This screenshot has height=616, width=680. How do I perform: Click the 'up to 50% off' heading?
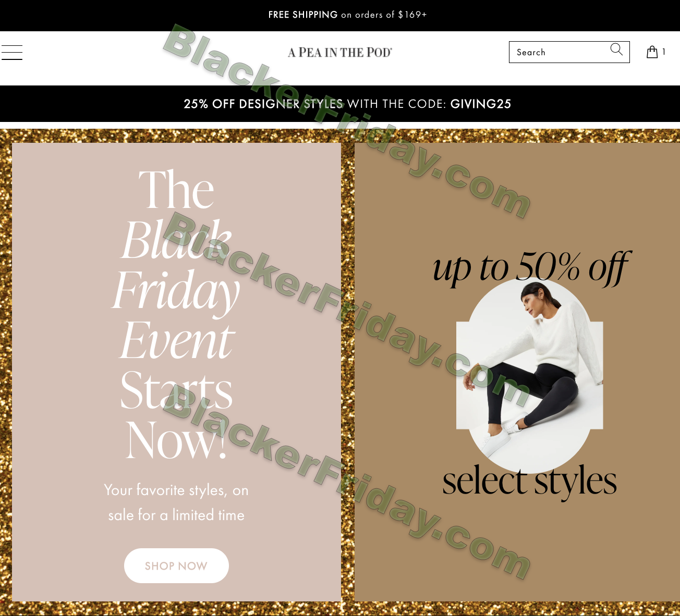tap(530, 267)
